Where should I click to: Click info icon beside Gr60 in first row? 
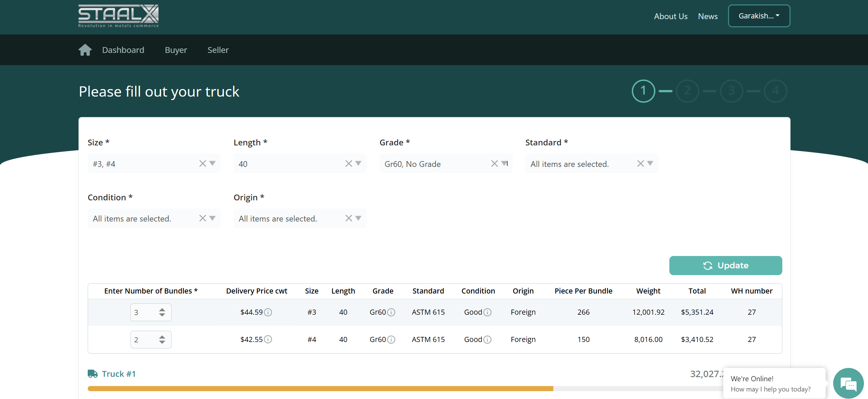tap(392, 312)
